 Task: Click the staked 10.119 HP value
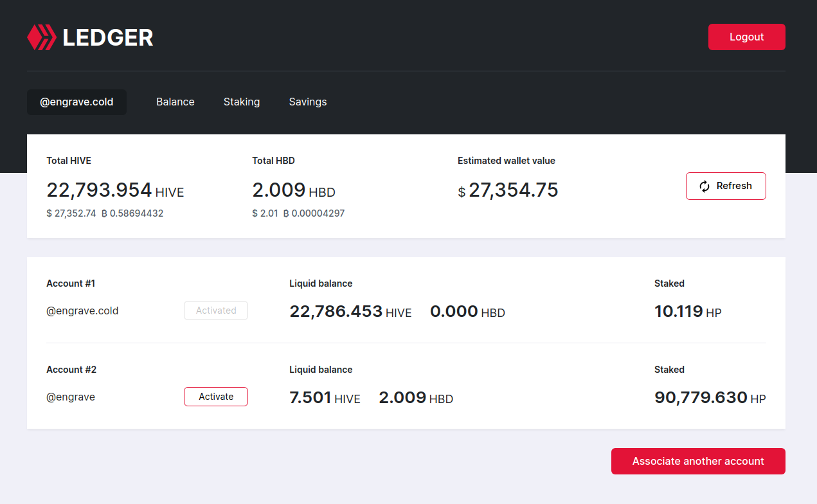pyautogui.click(x=688, y=312)
